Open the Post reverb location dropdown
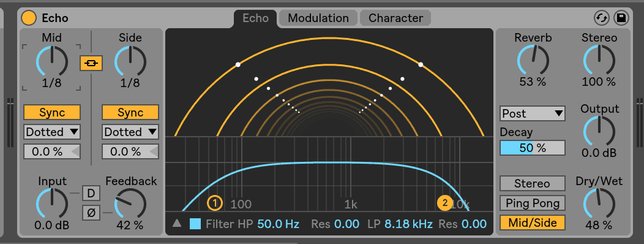644x244 pixels. click(x=533, y=113)
